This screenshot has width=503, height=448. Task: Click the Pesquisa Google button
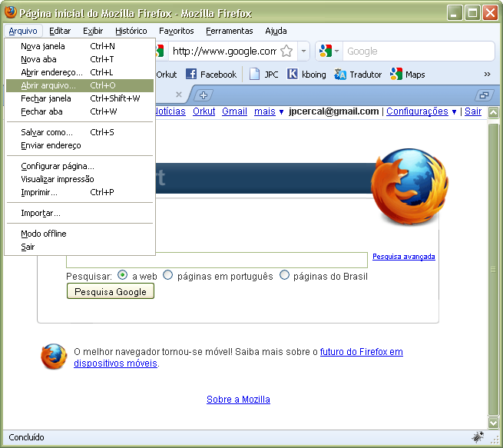111,291
